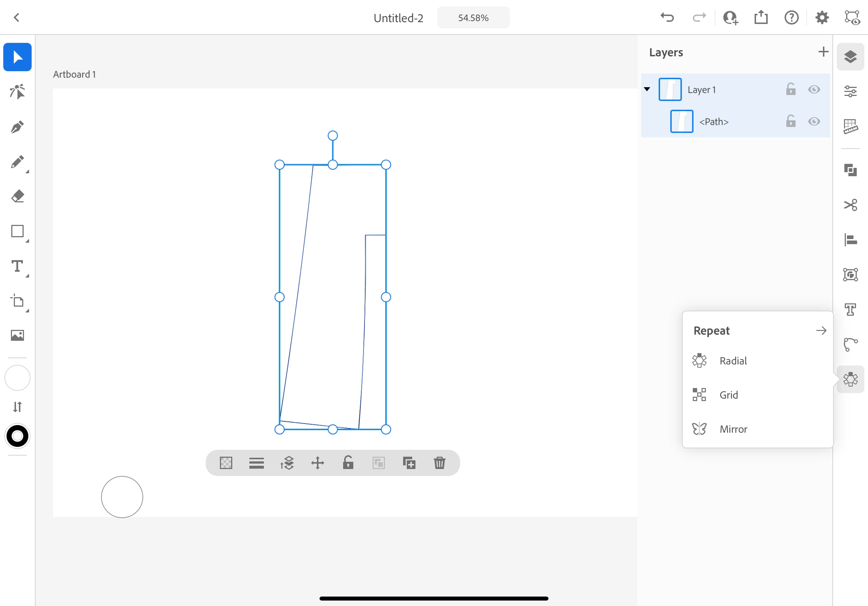
Task: Delete selection with trash icon
Action: pos(439,463)
